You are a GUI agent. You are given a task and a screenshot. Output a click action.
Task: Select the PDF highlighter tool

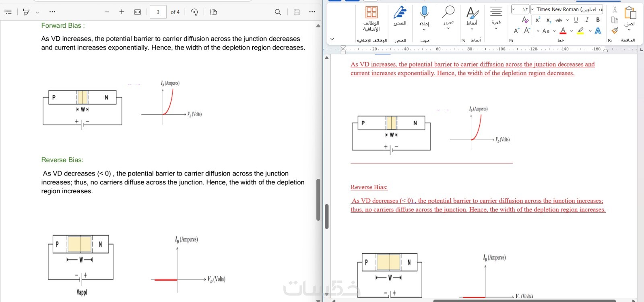click(x=26, y=12)
